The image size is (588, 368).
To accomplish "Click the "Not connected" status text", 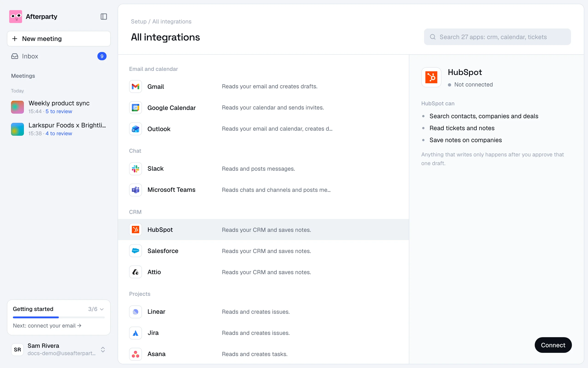I will coord(474,84).
